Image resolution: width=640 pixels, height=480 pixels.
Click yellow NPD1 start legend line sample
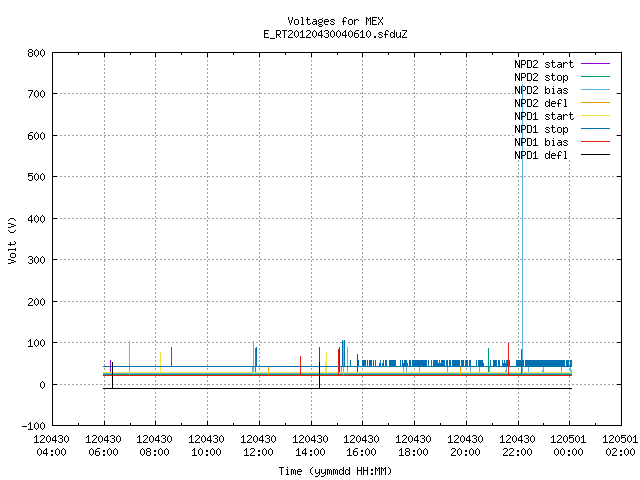click(x=595, y=116)
